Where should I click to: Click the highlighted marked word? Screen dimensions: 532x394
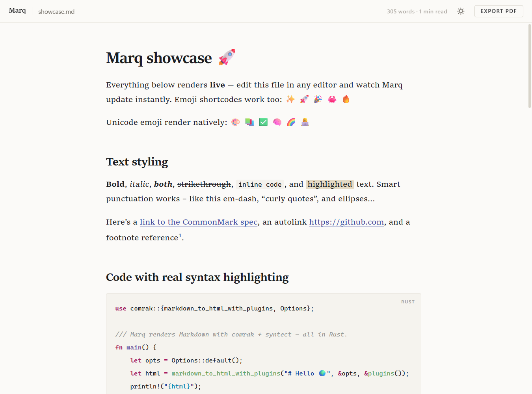(x=330, y=184)
